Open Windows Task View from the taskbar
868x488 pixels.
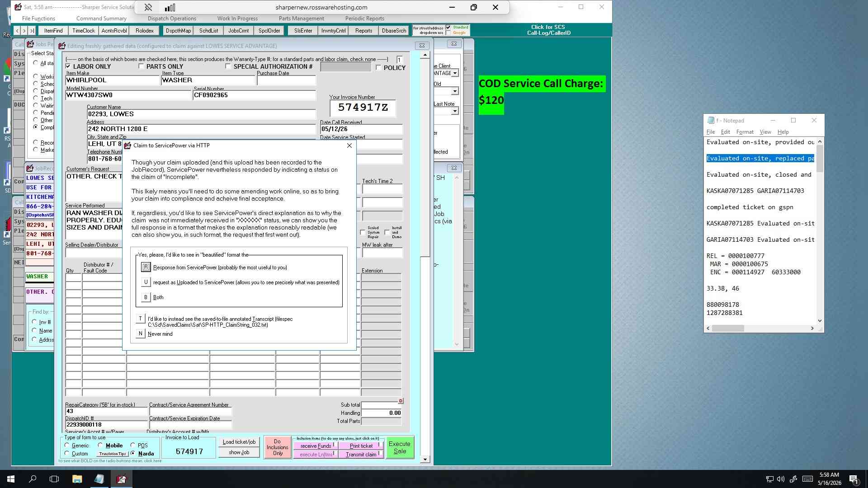coord(54,479)
